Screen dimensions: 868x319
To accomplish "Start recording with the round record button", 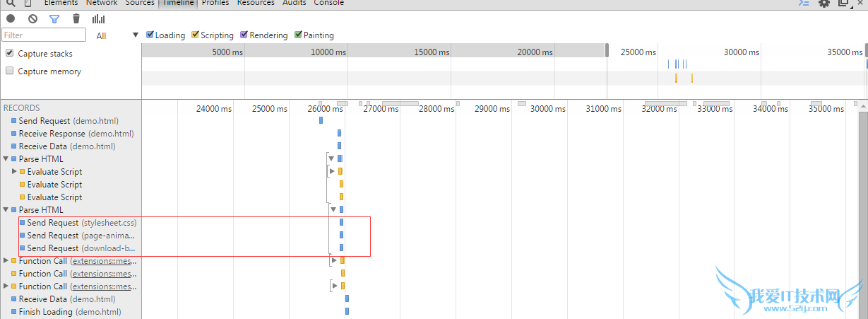I will click(x=11, y=19).
